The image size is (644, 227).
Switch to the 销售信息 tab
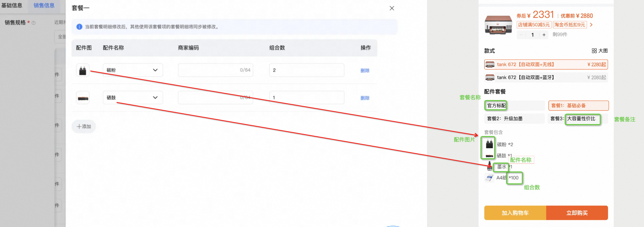[x=44, y=5]
